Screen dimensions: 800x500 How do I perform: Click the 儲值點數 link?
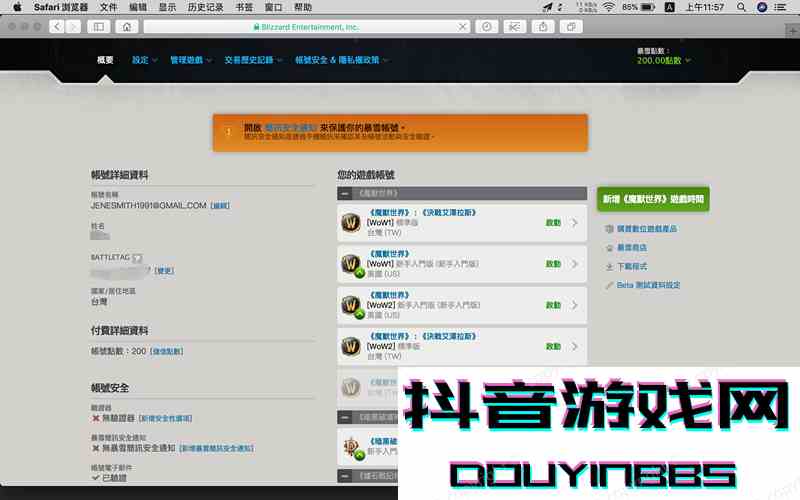pyautogui.click(x=166, y=351)
